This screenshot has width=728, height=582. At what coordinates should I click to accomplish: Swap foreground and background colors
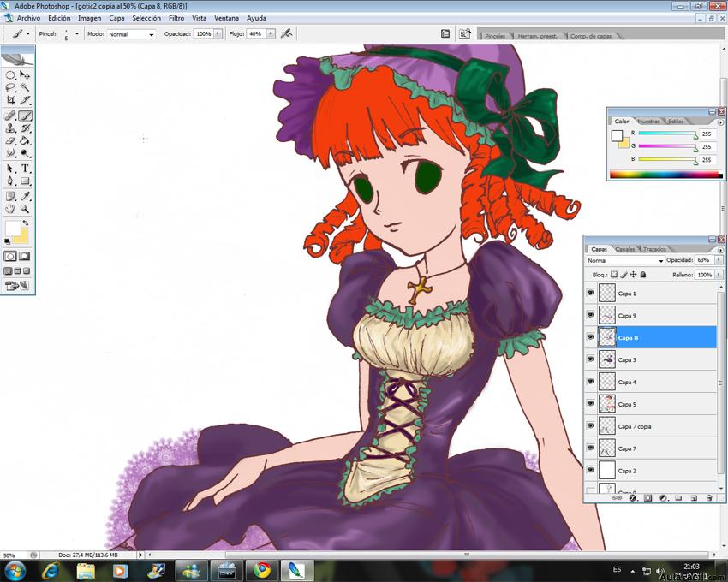tap(26, 223)
